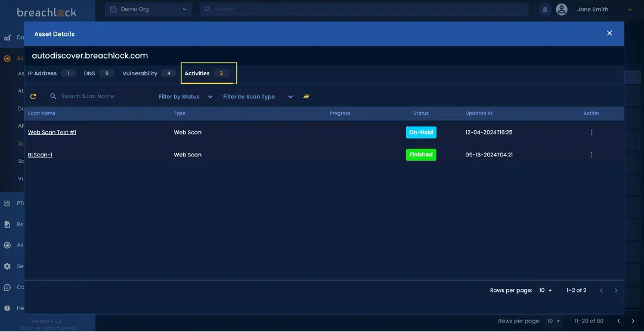Click the autodiscover.breachlock.com asset title
Viewport: 644px width, 332px height.
click(x=90, y=56)
